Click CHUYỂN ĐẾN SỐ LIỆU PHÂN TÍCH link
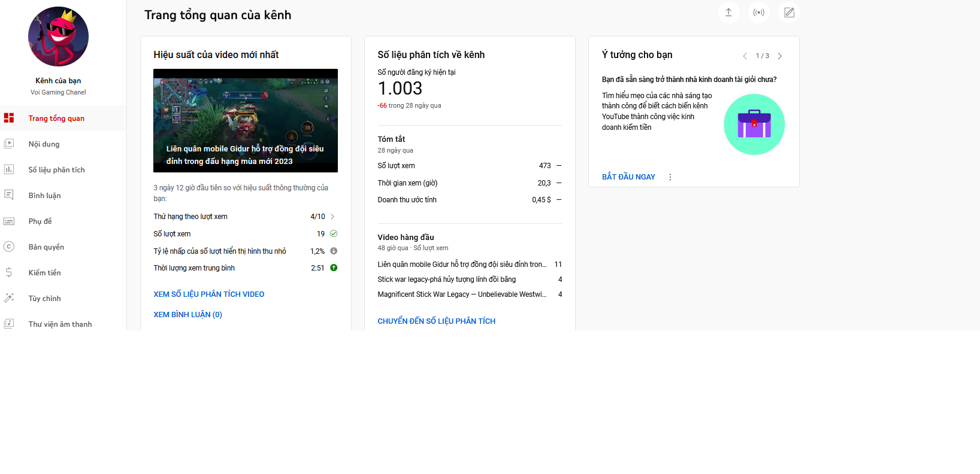 click(436, 321)
